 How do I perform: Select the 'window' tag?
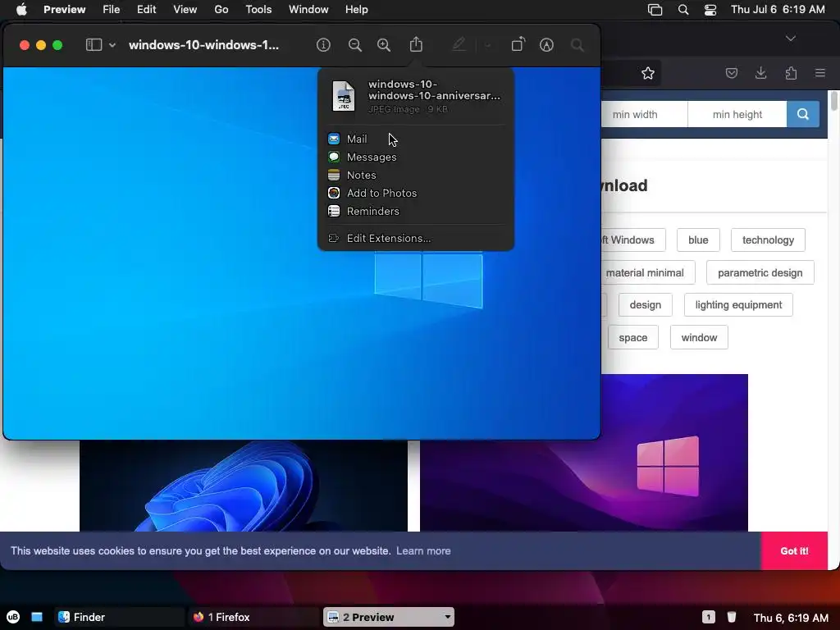(x=699, y=337)
